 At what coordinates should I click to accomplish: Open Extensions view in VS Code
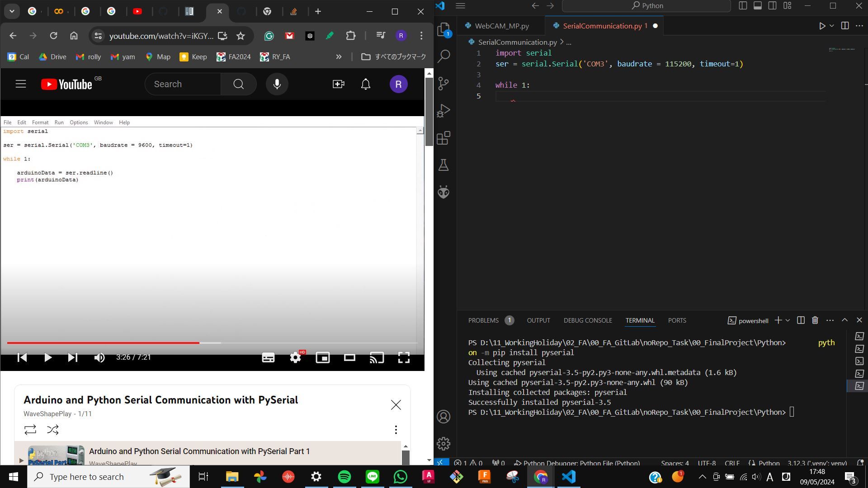(x=444, y=138)
